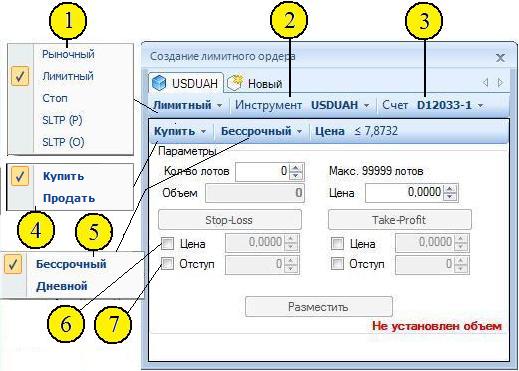The image size is (519, 371).
Task: Close the Создание лимитного ордера dialog
Action: (x=500, y=58)
